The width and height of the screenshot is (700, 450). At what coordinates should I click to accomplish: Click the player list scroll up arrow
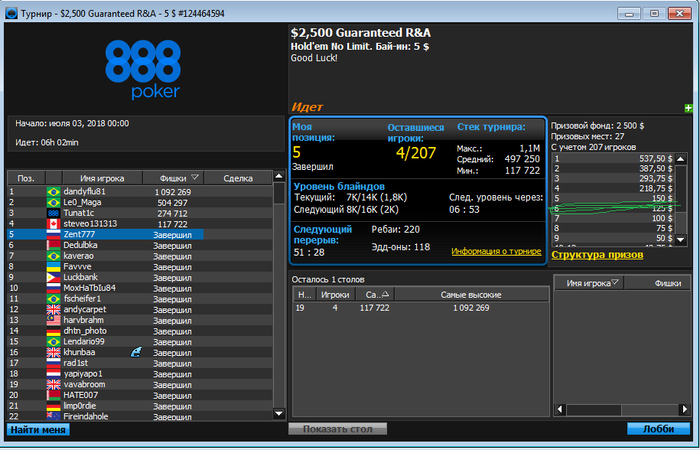click(x=279, y=176)
